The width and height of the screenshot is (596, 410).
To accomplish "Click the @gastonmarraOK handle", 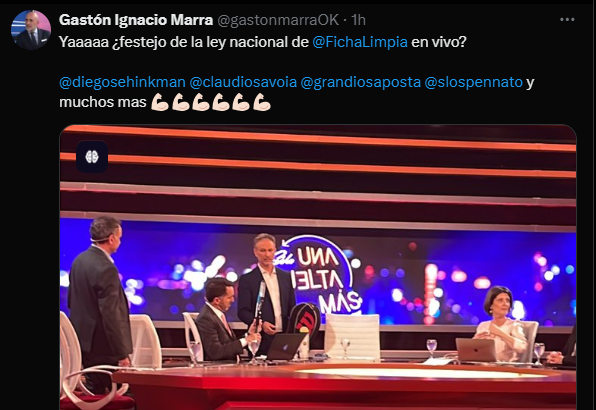I will pyautogui.click(x=278, y=20).
